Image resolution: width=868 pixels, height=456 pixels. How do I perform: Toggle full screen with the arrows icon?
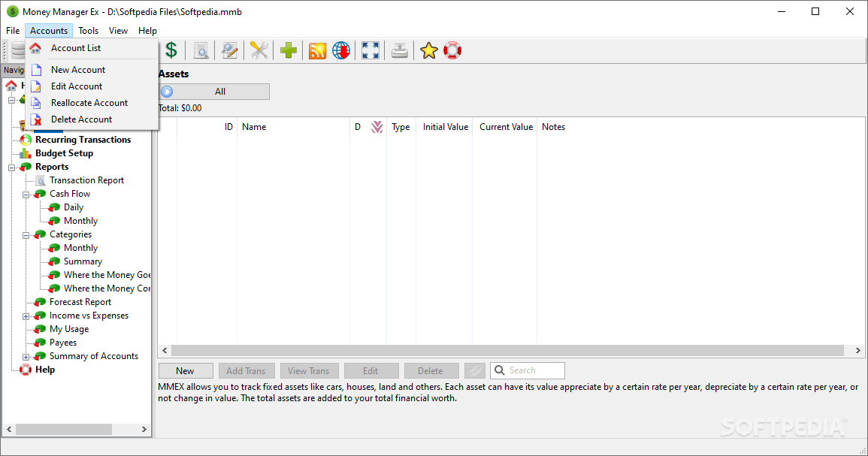tap(370, 50)
